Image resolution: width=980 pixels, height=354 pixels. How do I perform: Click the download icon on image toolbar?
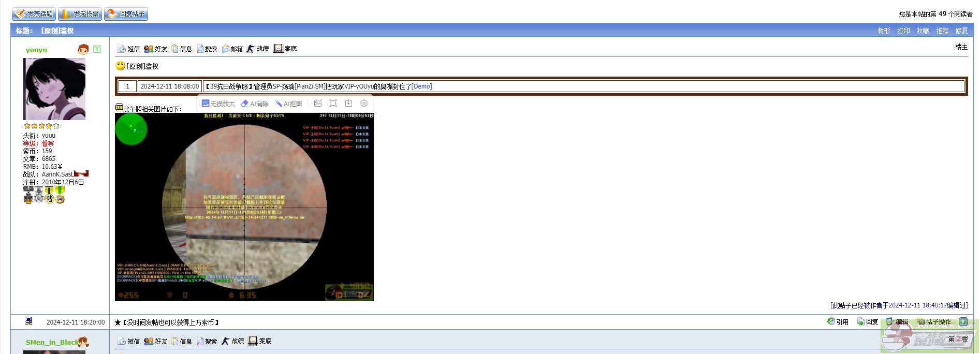click(x=348, y=104)
